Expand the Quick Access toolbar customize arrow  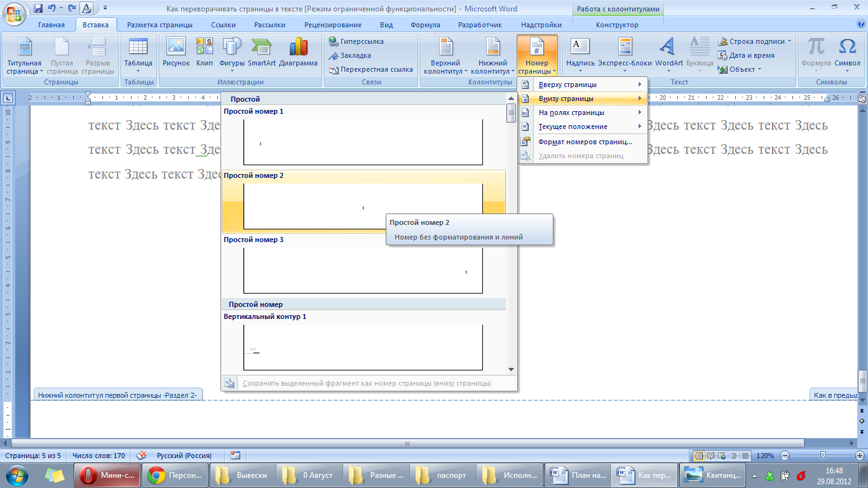point(105,9)
